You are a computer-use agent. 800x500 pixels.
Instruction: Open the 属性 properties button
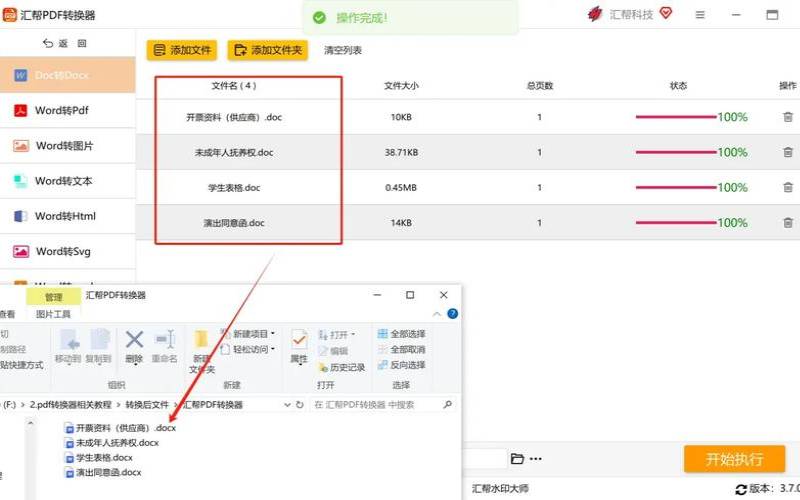point(299,347)
